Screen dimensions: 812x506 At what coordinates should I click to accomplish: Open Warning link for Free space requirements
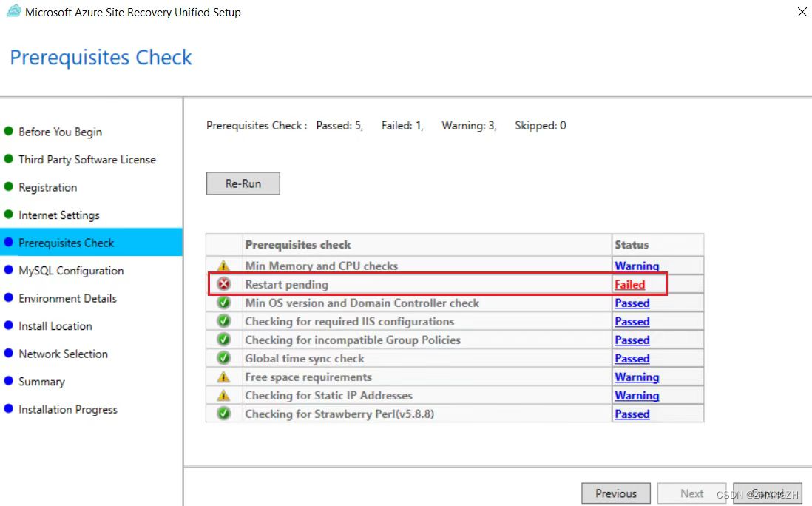tap(637, 377)
